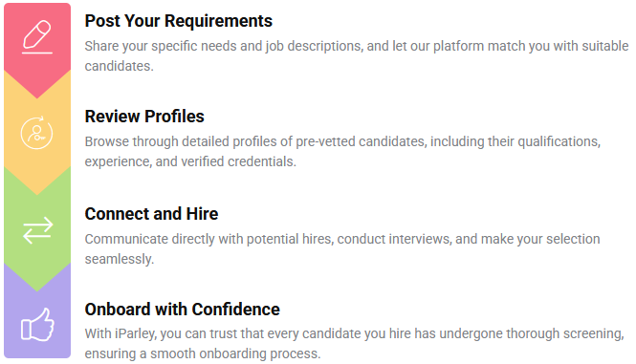The height and width of the screenshot is (364, 636).
Task: Click the Connect and Hire heading
Action: coord(151,214)
